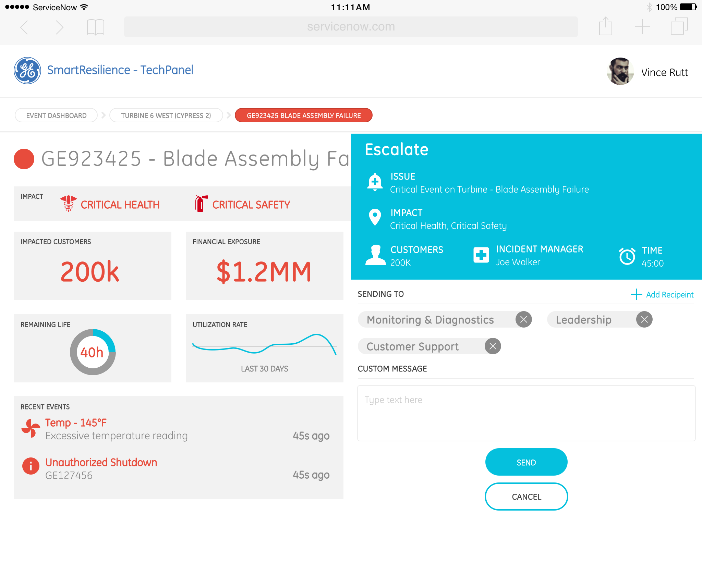This screenshot has width=702, height=588.
Task: Remove Leadership recipient chip
Action: click(644, 320)
